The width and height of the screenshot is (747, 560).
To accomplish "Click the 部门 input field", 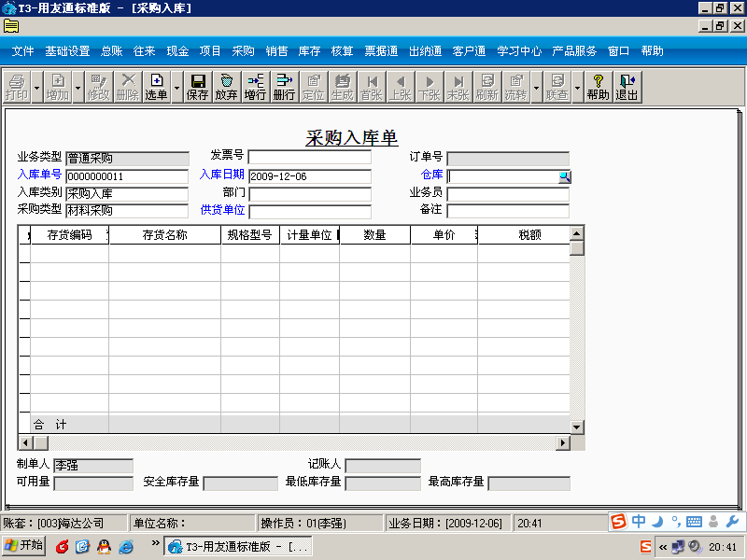I will [x=310, y=194].
